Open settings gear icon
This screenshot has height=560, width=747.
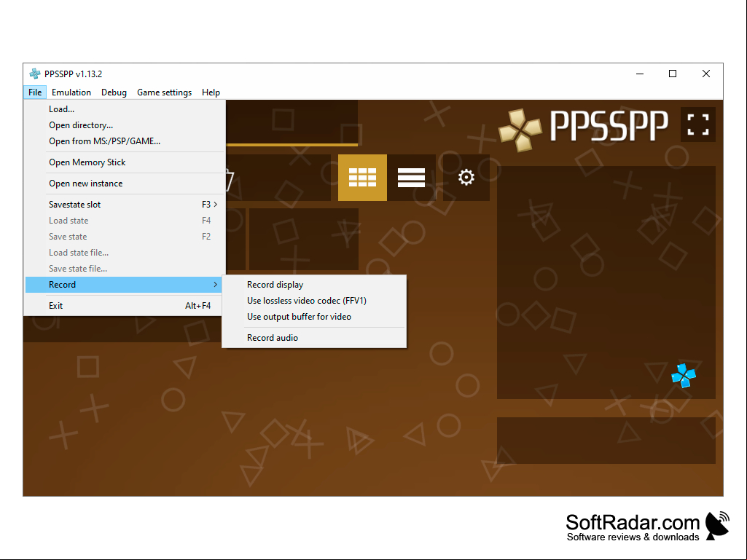click(466, 177)
